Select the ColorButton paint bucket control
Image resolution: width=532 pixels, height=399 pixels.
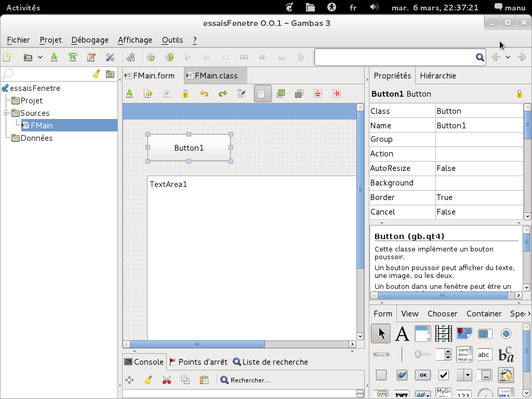tap(506, 375)
